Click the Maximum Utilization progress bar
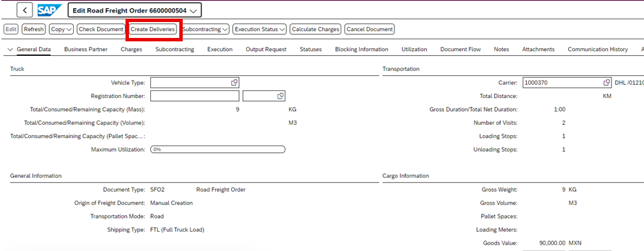644x251 pixels. point(218,150)
